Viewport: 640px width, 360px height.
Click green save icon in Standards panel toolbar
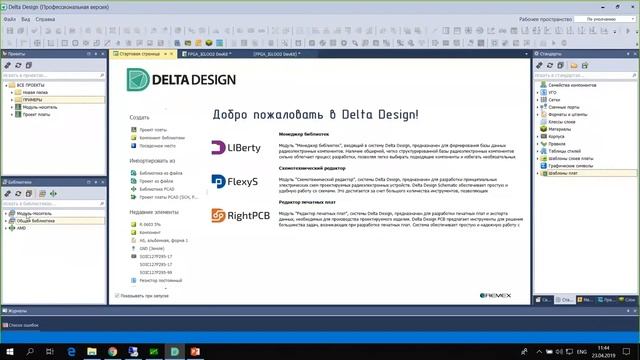(x=585, y=65)
